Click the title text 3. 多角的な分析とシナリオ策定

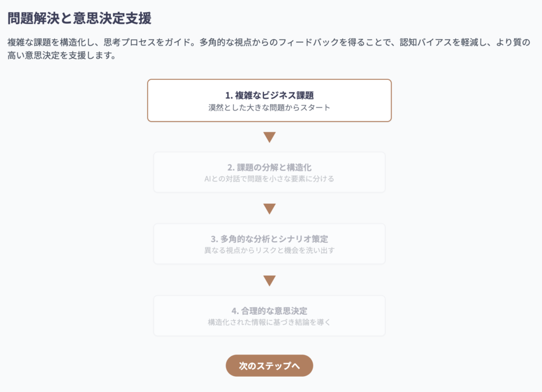(269, 239)
